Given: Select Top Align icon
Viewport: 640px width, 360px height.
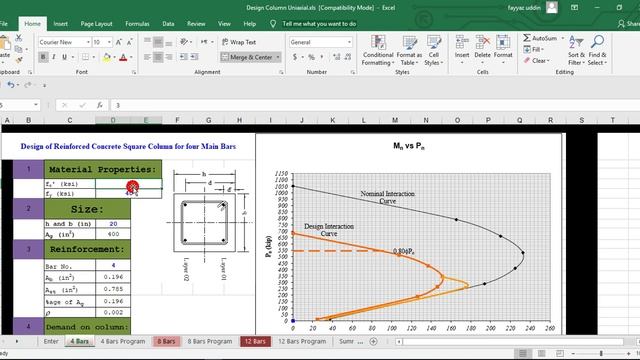Looking at the screenshot, I should pos(147,41).
